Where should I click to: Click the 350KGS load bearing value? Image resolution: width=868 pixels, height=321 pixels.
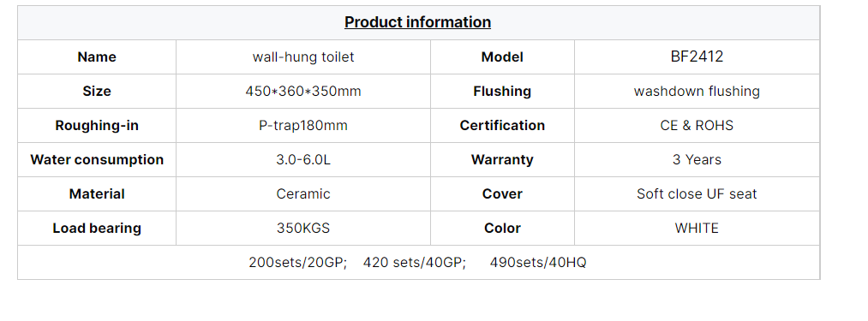[303, 229]
